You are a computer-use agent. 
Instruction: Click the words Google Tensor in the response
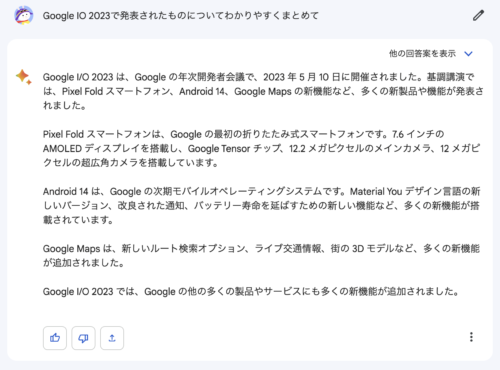point(219,149)
